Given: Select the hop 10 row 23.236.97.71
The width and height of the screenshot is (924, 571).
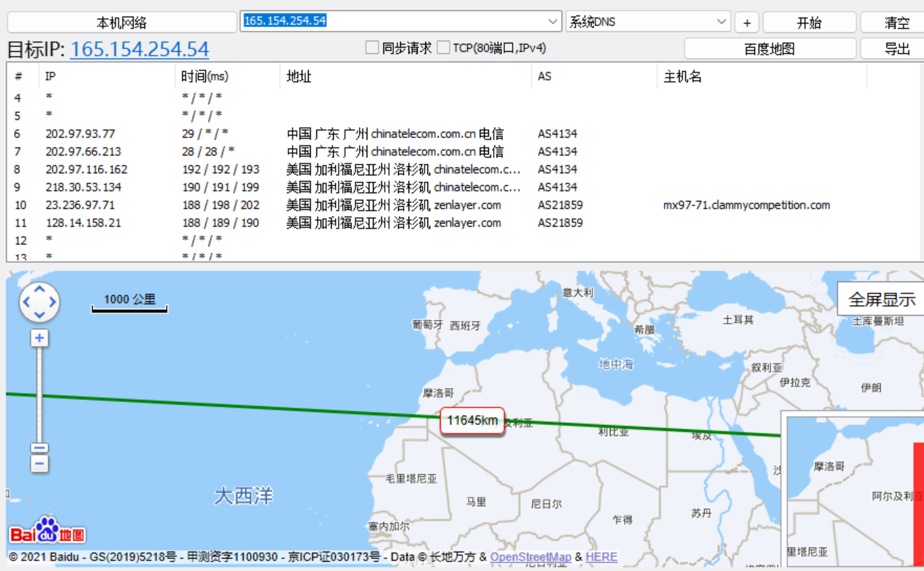Looking at the screenshot, I should click(80, 205).
